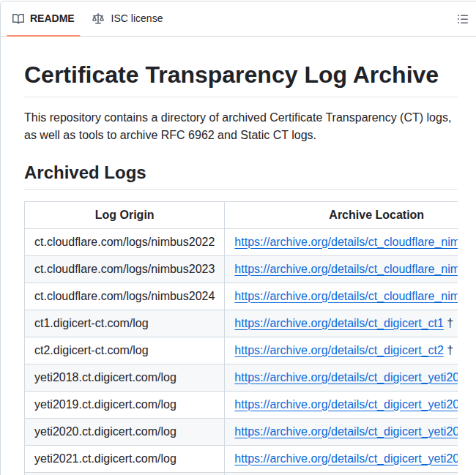Select the Archive Location column header
The width and height of the screenshot is (476, 475).
click(341, 214)
